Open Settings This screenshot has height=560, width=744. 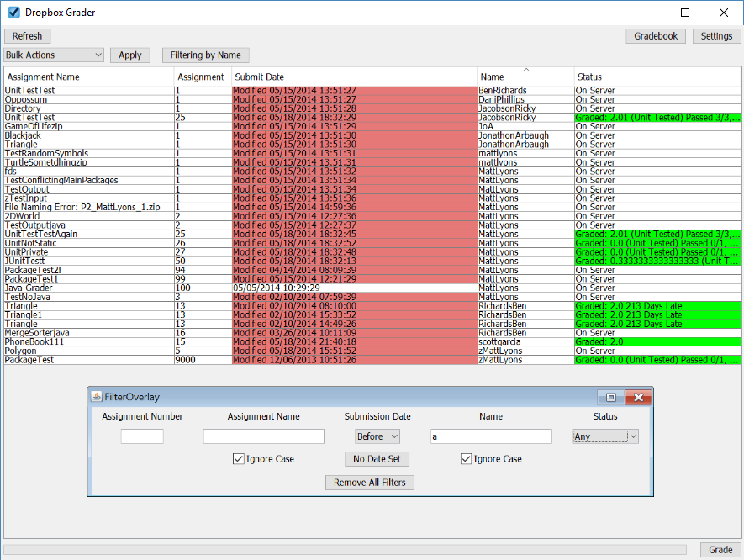(716, 36)
